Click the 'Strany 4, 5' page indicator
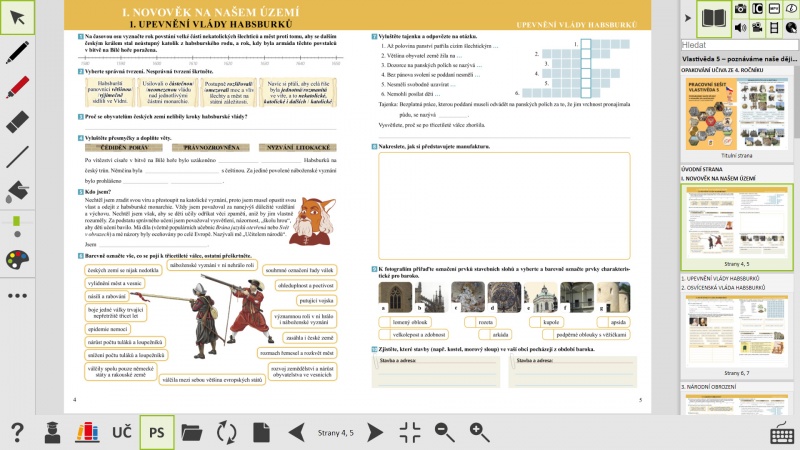 pyautogui.click(x=336, y=433)
